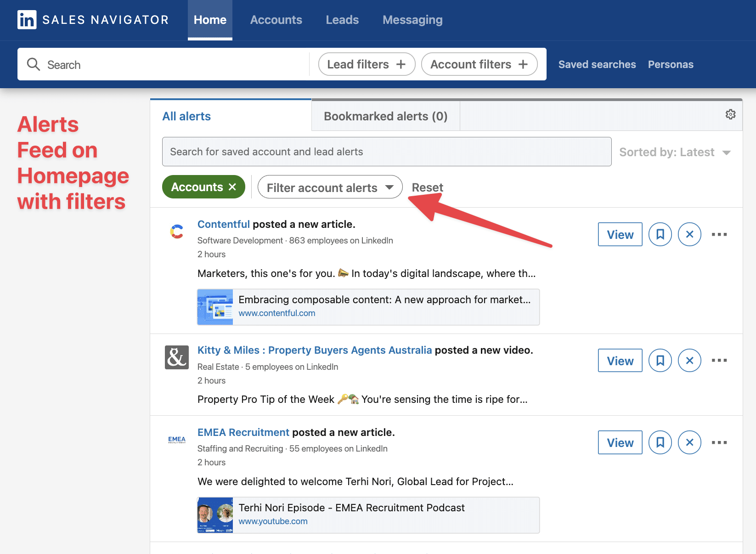756x554 pixels.
Task: Open the Filter account alerts dropdown
Action: click(329, 187)
